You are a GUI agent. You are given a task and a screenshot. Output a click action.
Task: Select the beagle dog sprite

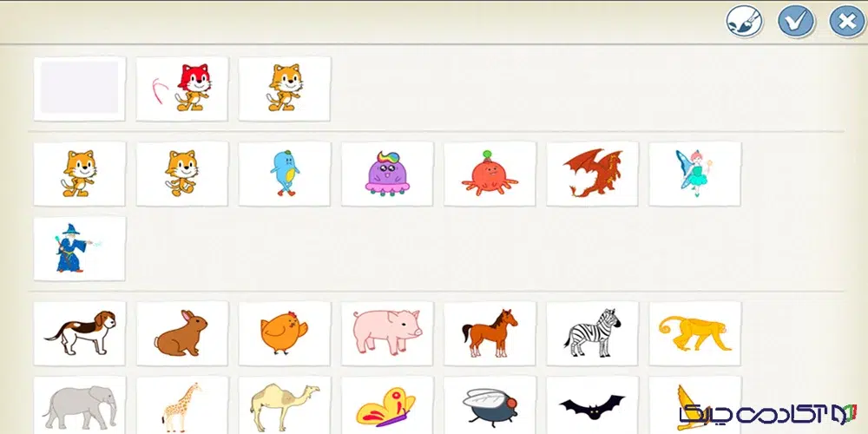(80, 333)
